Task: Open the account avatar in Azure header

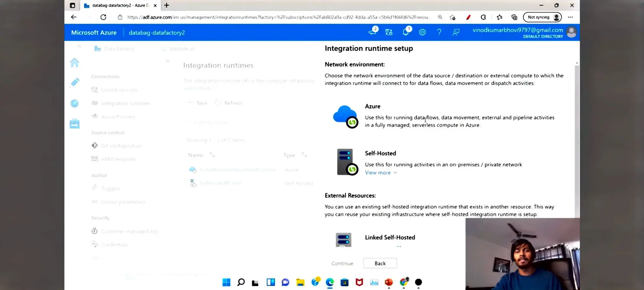Action: [x=571, y=32]
